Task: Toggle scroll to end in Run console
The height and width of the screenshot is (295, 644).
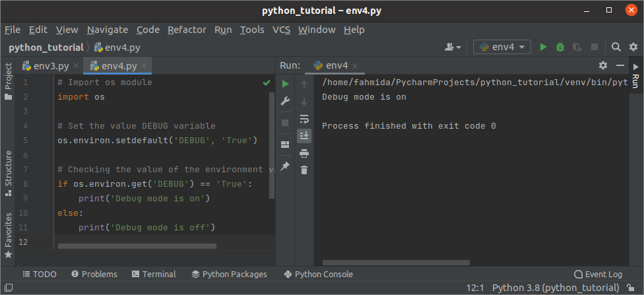Action: [x=304, y=135]
